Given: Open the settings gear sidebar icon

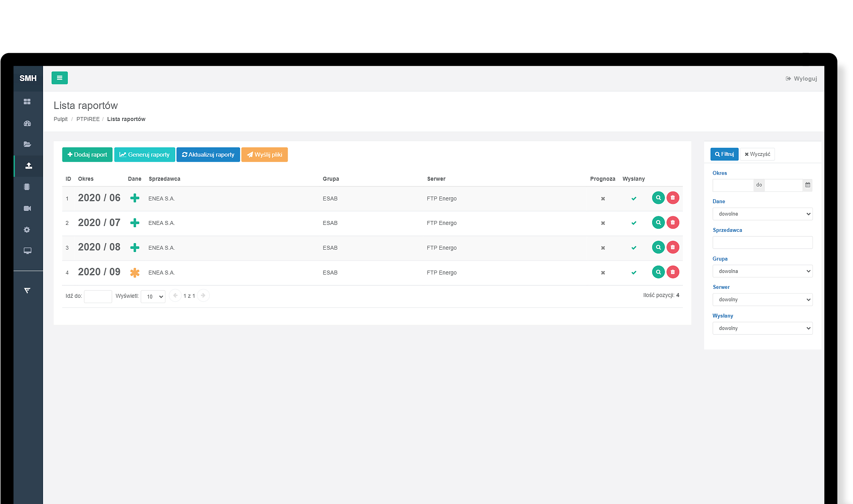Looking at the screenshot, I should [x=27, y=230].
